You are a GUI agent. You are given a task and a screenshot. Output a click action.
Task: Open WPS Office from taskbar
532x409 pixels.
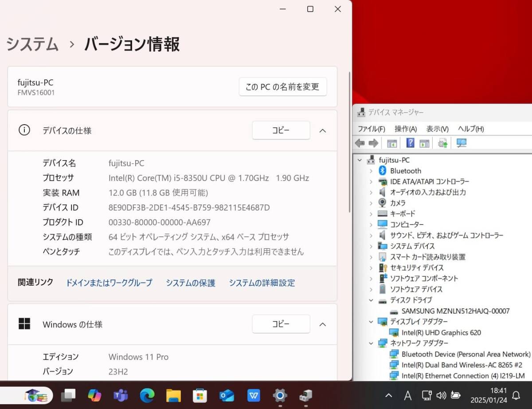coord(254,395)
